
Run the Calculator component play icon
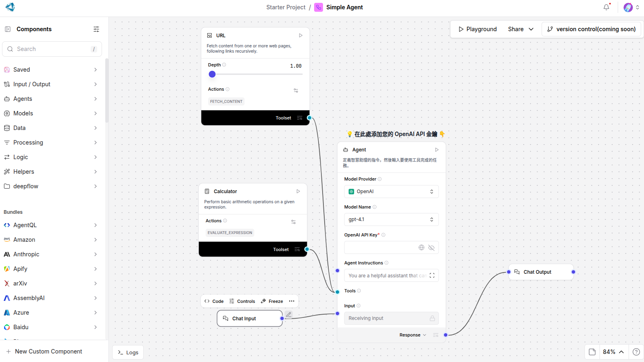[x=298, y=192]
